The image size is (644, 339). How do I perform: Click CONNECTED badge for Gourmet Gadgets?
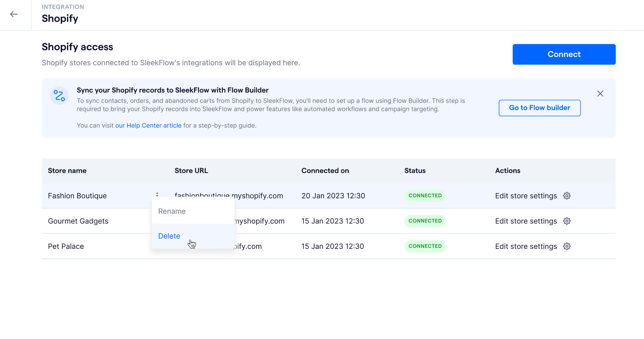425,221
